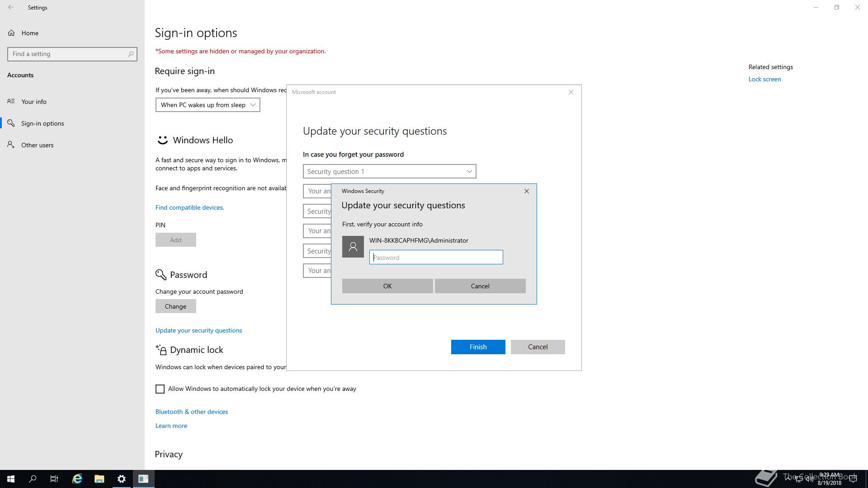The image size is (868, 488).
Task: Click the Change password button
Action: point(176,306)
